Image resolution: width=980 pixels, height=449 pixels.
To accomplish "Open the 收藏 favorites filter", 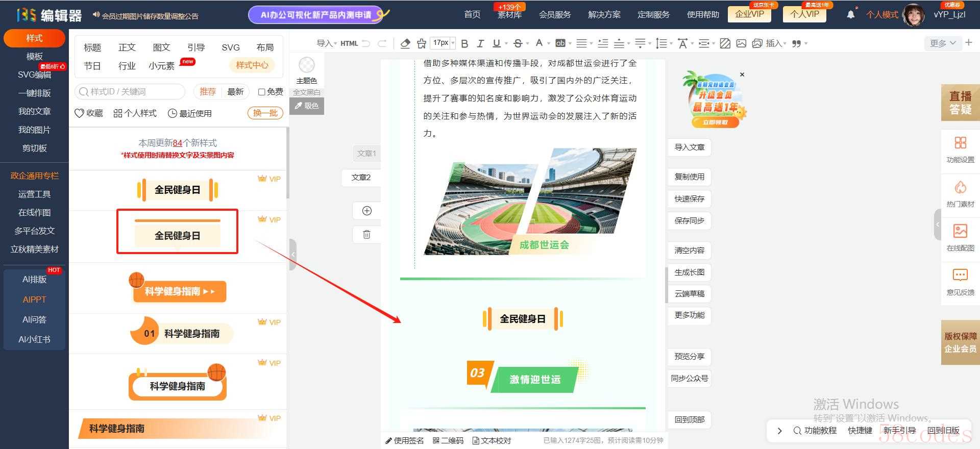I will [x=89, y=113].
